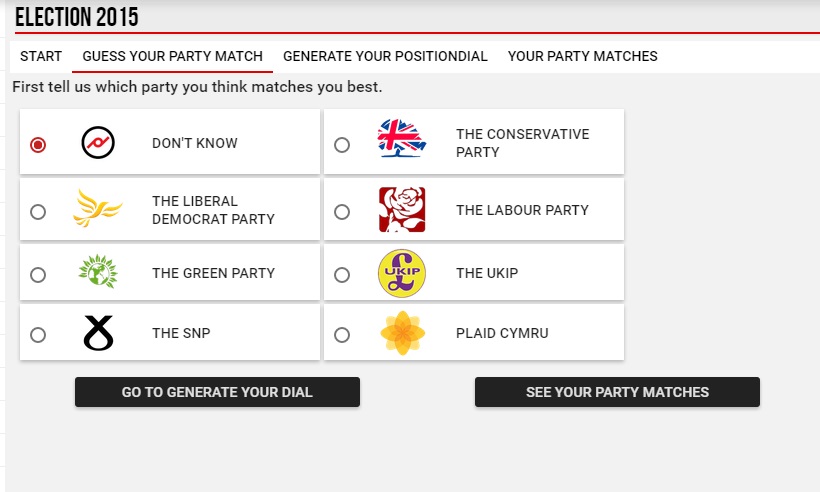Click the Green Party globe logo
The height and width of the screenshot is (492, 820).
98,271
